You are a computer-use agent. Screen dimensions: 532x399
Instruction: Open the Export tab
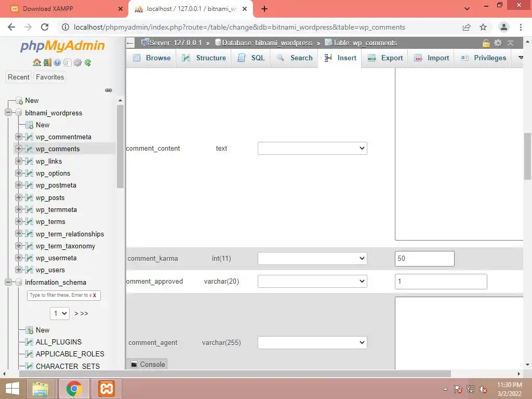pyautogui.click(x=385, y=58)
